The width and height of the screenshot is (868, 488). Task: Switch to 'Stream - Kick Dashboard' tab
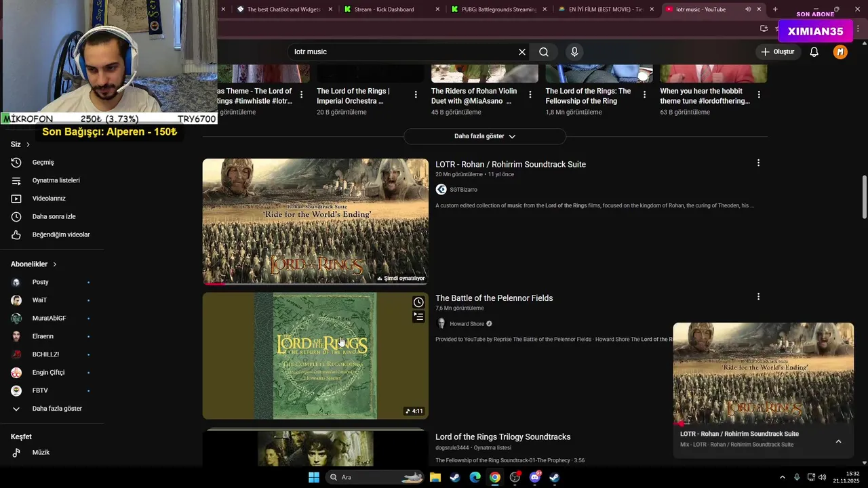click(x=384, y=9)
